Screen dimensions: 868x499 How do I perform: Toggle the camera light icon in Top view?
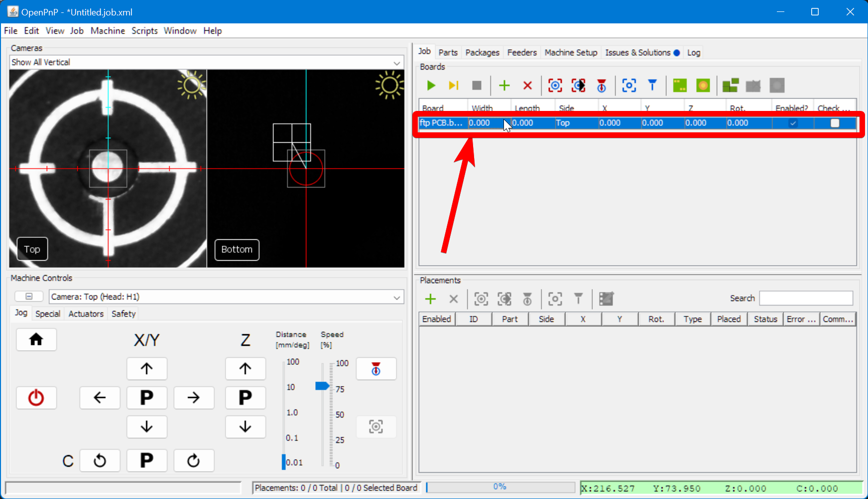[x=191, y=84]
